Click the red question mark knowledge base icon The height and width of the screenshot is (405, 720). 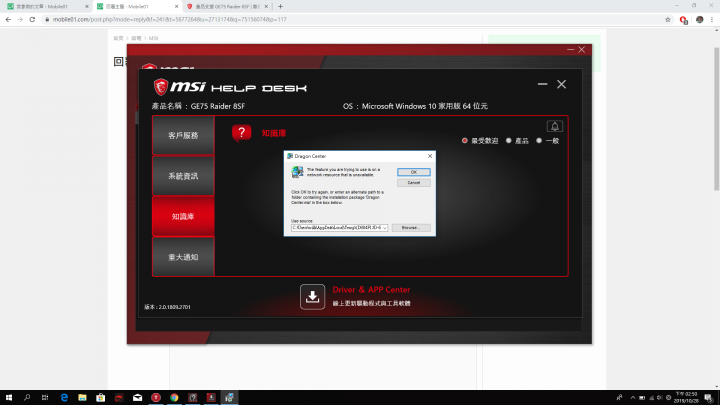coord(242,133)
